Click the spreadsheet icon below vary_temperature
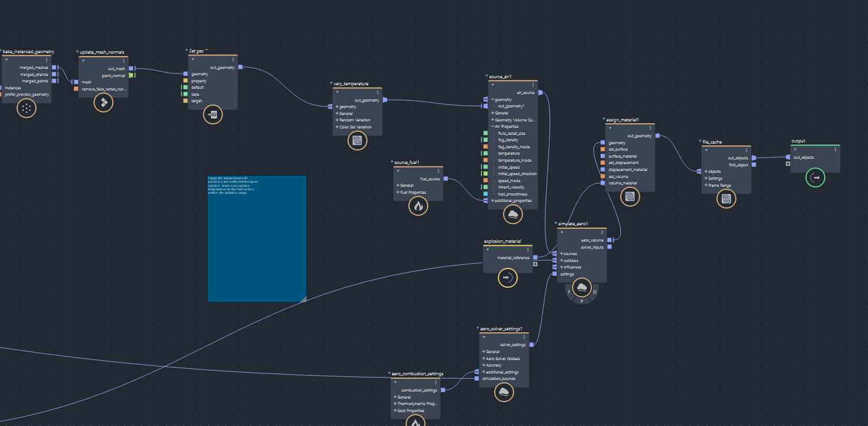Viewport: 868px width, 426px height. [x=357, y=140]
